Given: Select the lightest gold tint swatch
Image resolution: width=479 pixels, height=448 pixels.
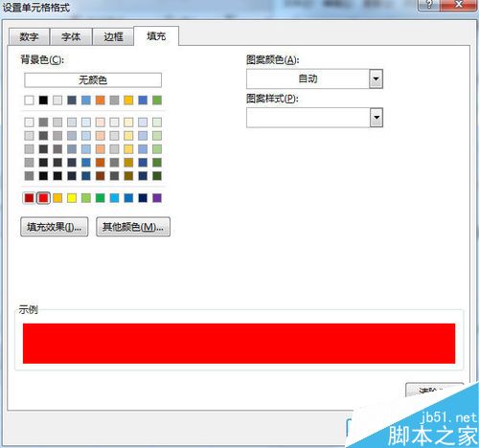Looking at the screenshot, I should (x=128, y=123).
